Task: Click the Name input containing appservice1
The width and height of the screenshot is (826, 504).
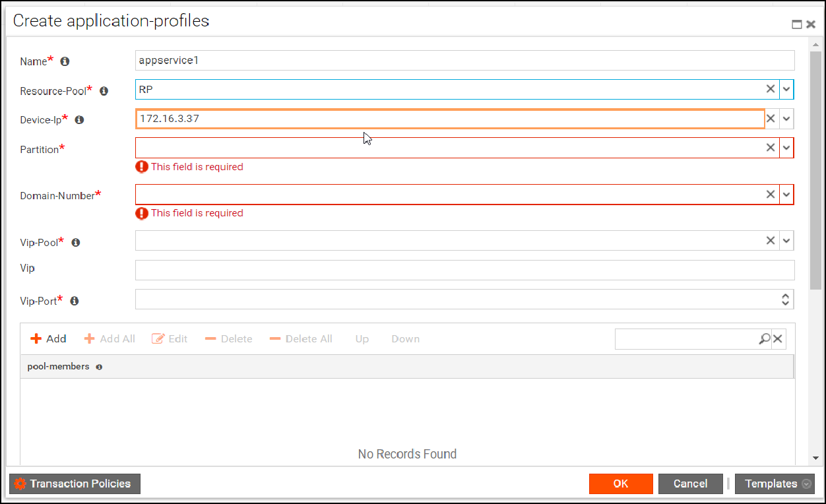Action: 464,60
